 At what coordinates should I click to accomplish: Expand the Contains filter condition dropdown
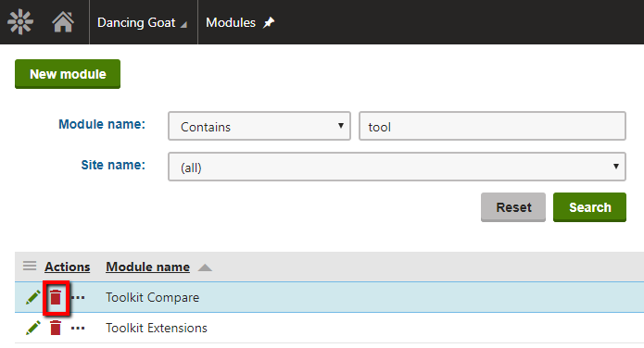click(x=259, y=126)
